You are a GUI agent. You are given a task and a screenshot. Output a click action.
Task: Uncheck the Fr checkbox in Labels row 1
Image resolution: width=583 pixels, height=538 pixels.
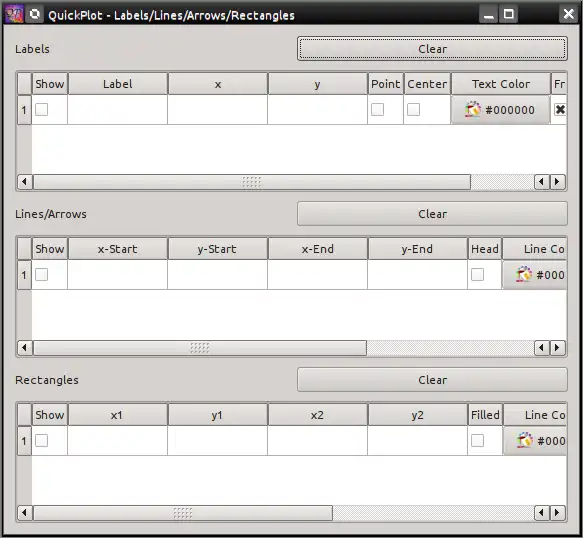(560, 110)
